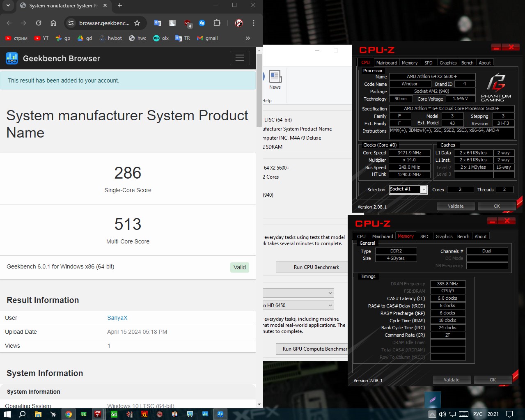
Task: Click the browser page vertical scrollbar
Action: (259, 90)
